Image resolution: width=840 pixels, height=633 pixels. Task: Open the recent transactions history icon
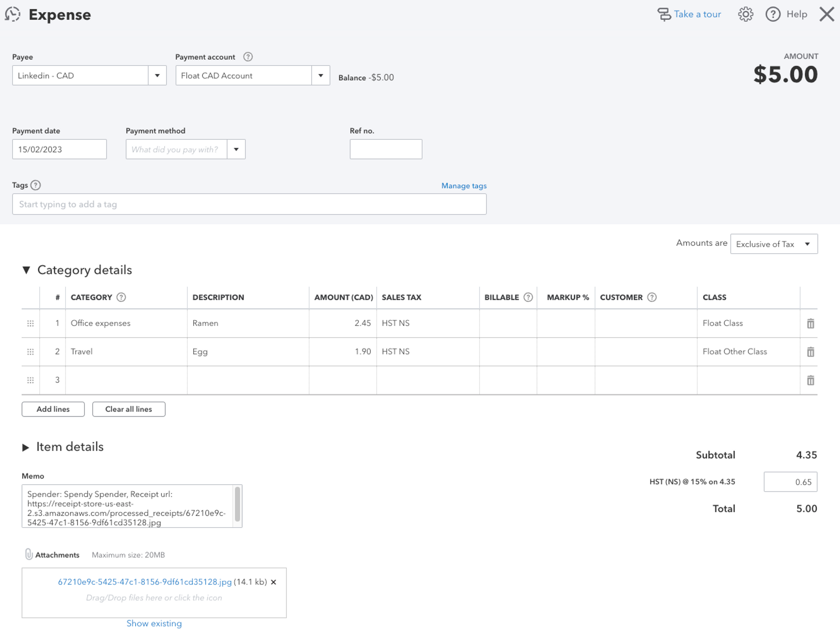[13, 14]
